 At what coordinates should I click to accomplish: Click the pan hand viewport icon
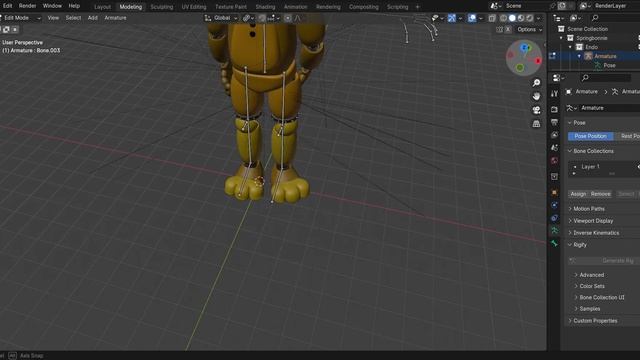point(536,96)
